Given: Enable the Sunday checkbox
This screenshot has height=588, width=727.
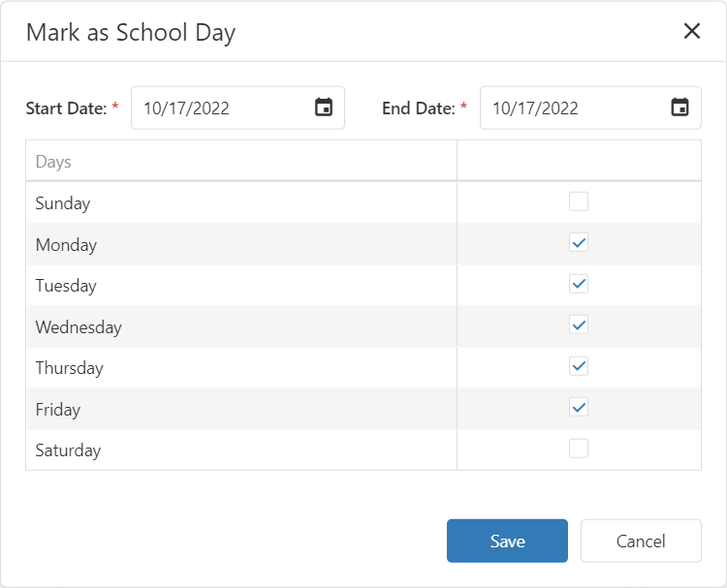Looking at the screenshot, I should tap(579, 201).
